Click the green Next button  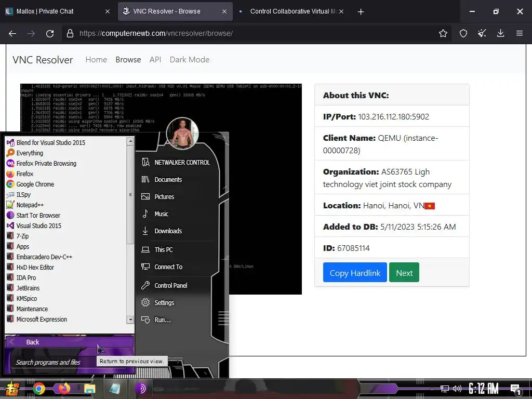404,272
